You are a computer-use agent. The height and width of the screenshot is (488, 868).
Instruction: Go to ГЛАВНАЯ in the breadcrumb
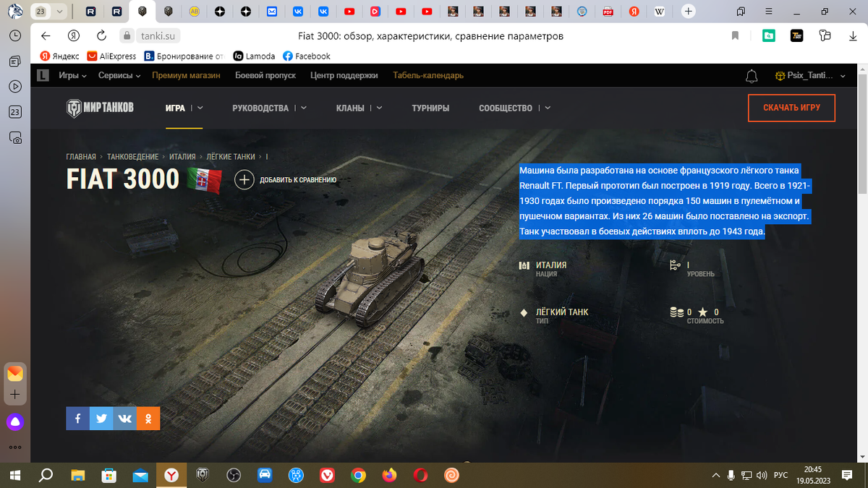coord(81,156)
